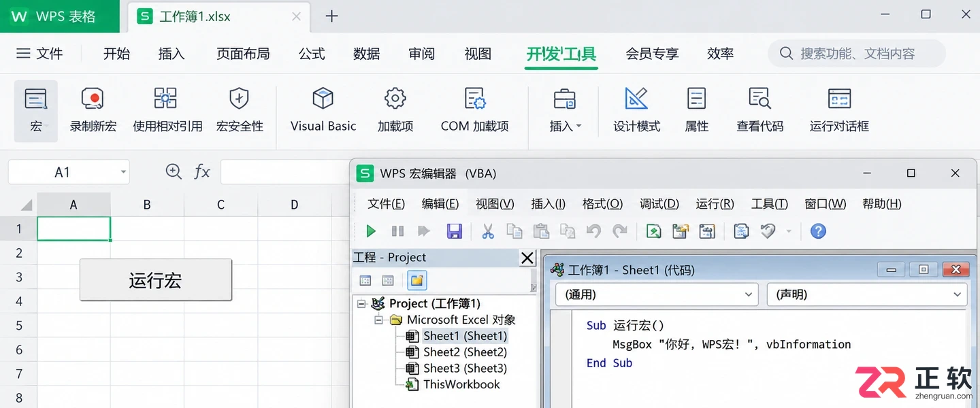980x408 pixels.
Task: Click Find icon in VBA toolbar
Action: pyautogui.click(x=568, y=231)
